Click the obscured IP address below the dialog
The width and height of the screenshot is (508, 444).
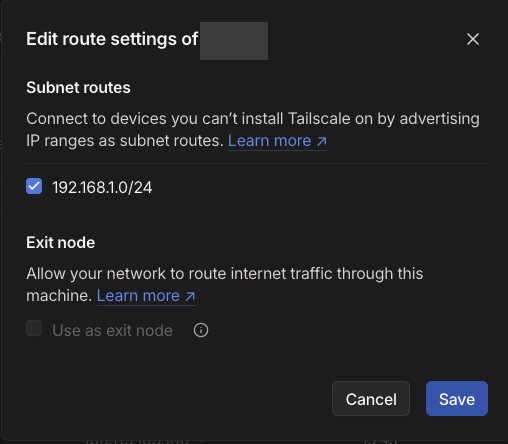(137, 441)
